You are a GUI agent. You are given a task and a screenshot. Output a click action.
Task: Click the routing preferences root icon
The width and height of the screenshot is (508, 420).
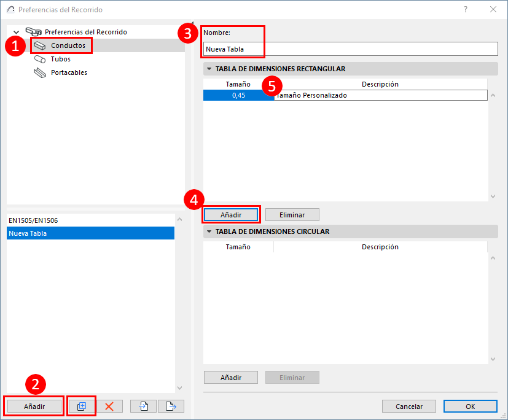tap(34, 32)
